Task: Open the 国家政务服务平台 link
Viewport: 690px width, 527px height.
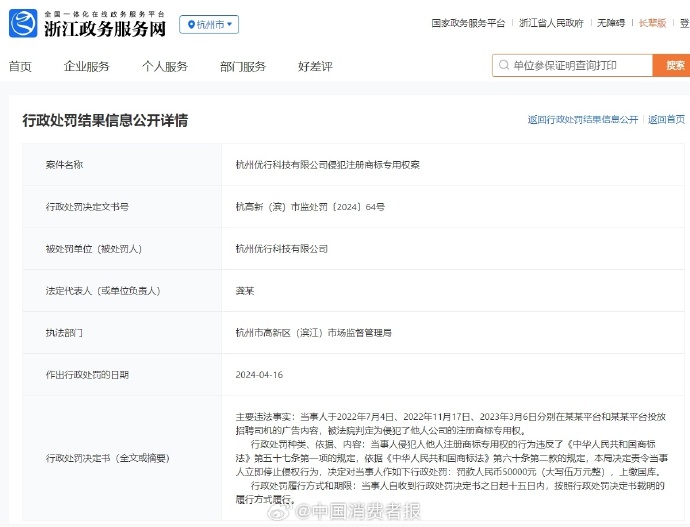Action: (x=467, y=22)
